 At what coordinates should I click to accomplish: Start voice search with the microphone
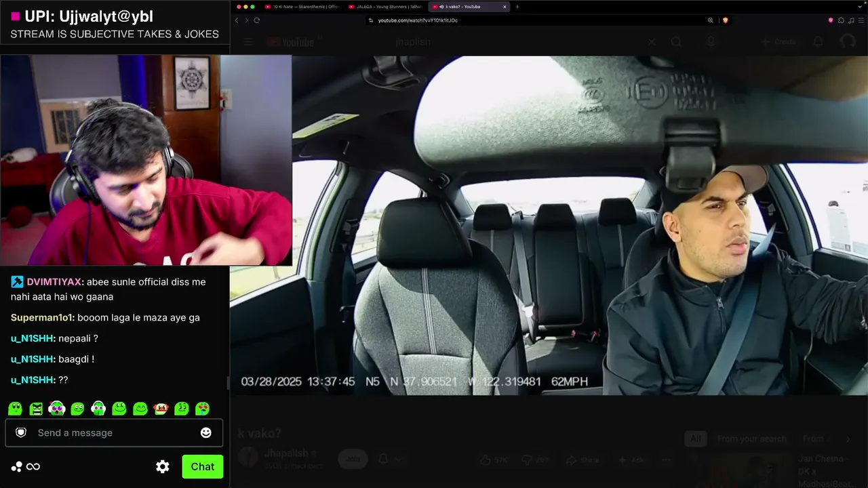pyautogui.click(x=711, y=42)
